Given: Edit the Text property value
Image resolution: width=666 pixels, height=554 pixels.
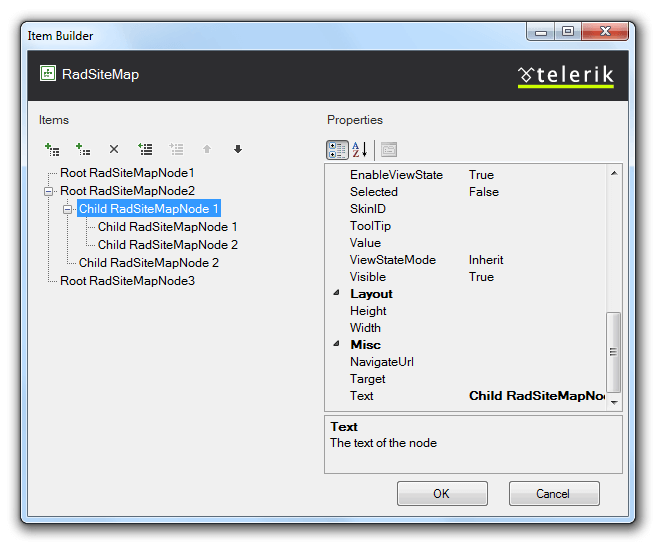Looking at the screenshot, I should [x=536, y=396].
